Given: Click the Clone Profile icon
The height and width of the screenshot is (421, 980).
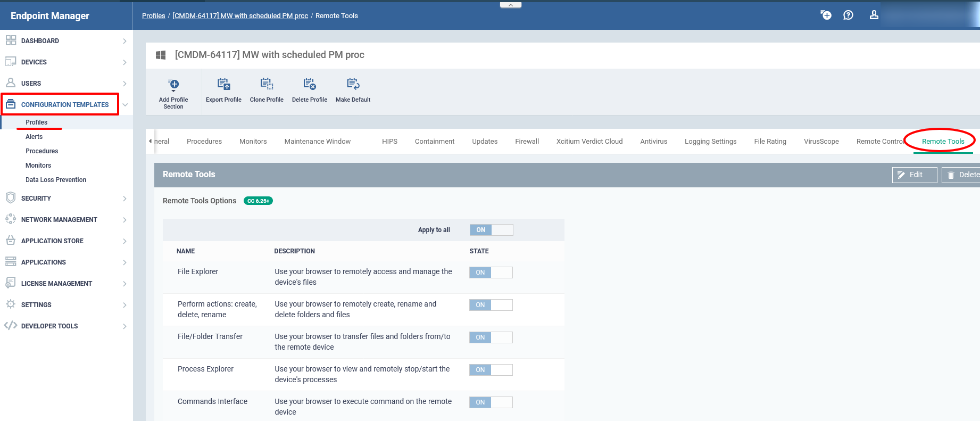Looking at the screenshot, I should click(267, 84).
